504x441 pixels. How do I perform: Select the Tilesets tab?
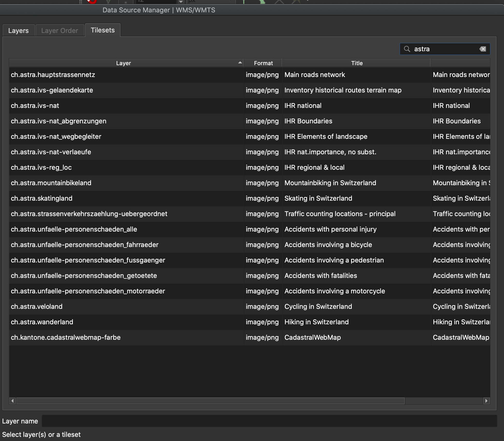coord(103,30)
